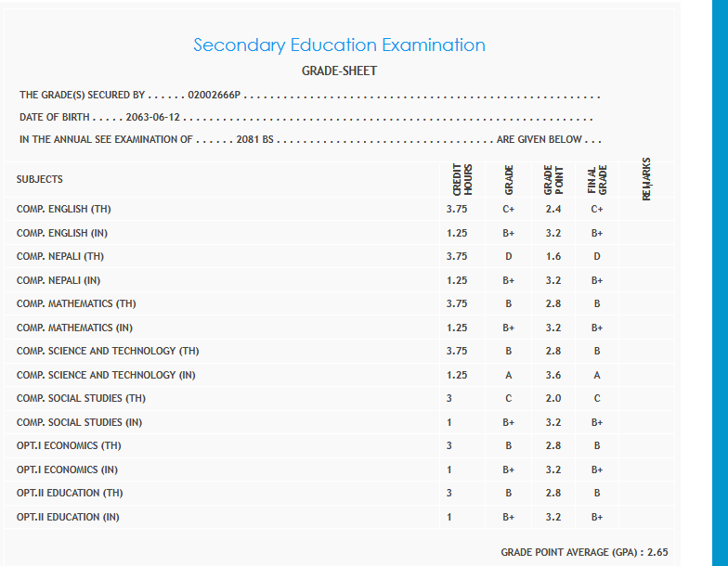Click the GRADE-SHEET heading
Viewport: 728px width, 566px height.
[x=339, y=71]
